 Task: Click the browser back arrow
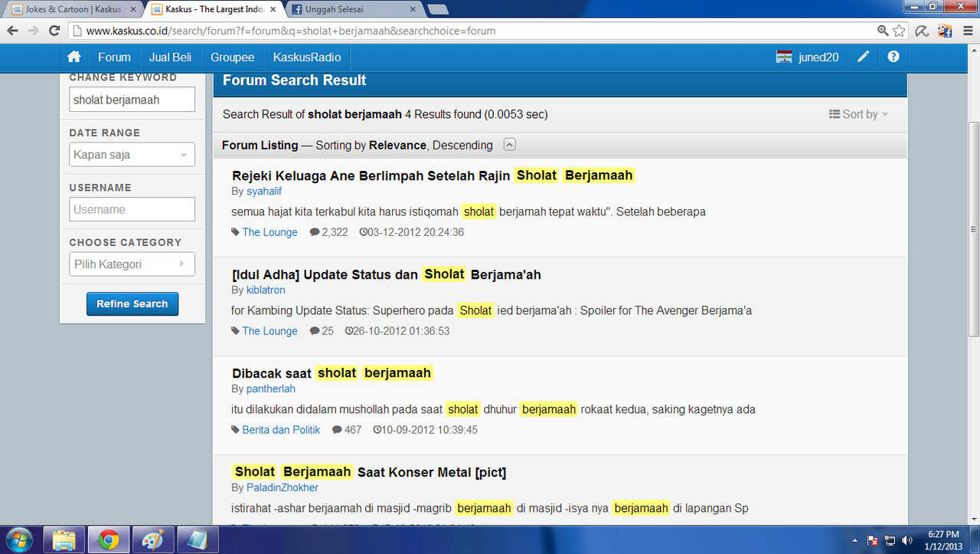(13, 31)
